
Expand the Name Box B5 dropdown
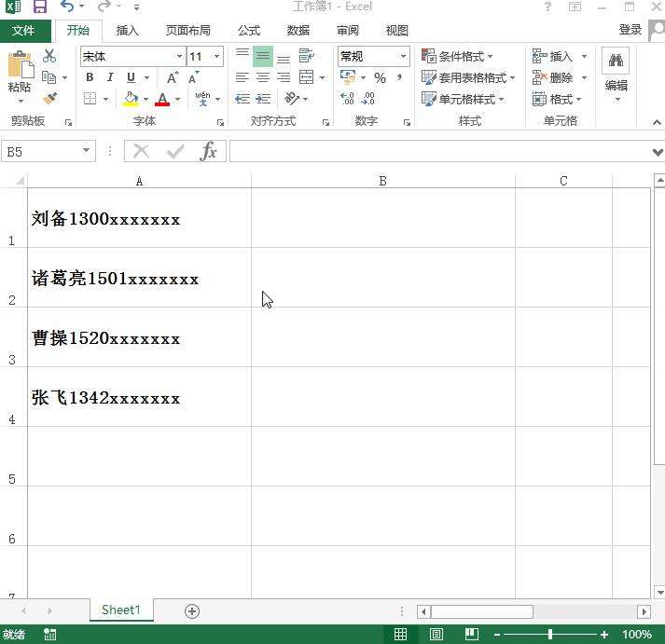point(86,150)
